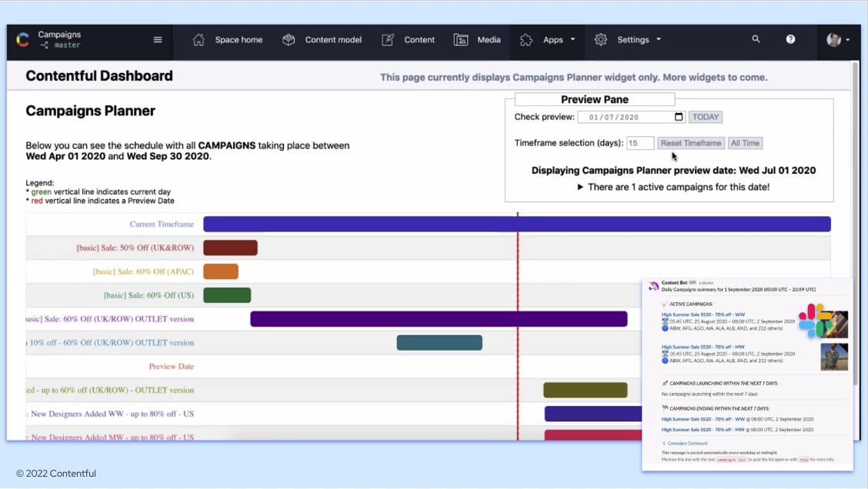Expand the active campaigns disclosure triangle
The height and width of the screenshot is (489, 868).
[580, 187]
